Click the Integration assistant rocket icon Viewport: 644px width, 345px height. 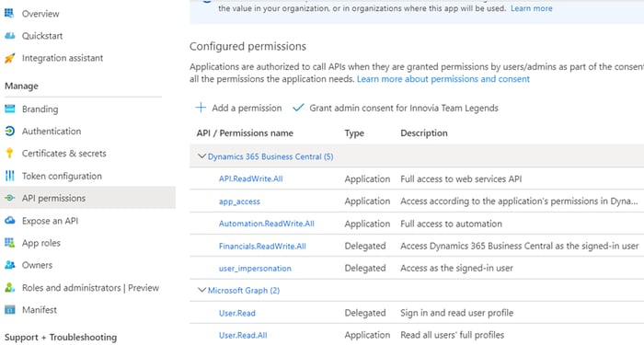coord(9,58)
